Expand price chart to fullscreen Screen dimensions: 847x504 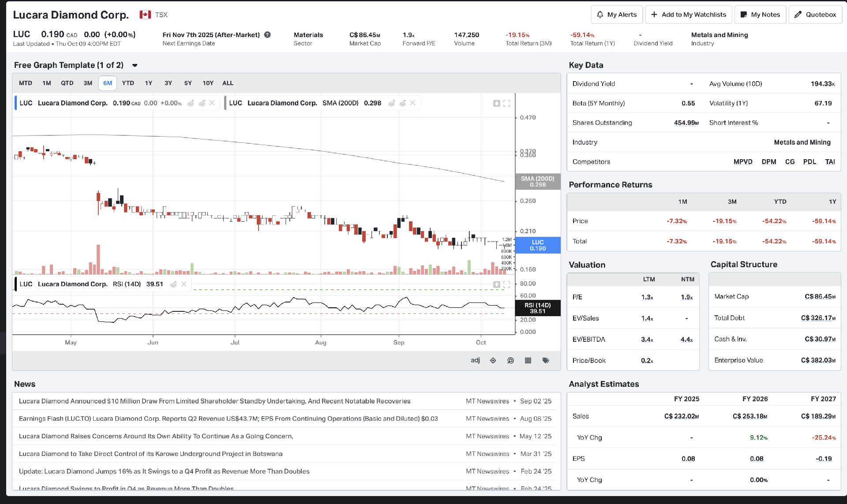tap(507, 103)
